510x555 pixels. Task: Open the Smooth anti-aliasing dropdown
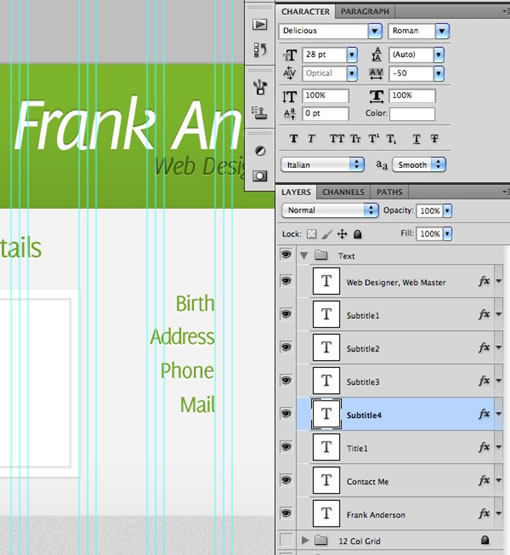(419, 165)
